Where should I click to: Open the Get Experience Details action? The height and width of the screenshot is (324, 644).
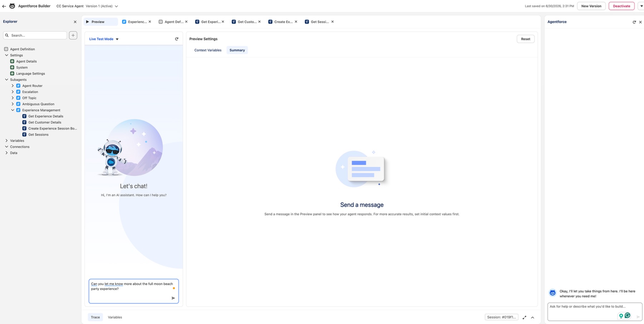46,116
